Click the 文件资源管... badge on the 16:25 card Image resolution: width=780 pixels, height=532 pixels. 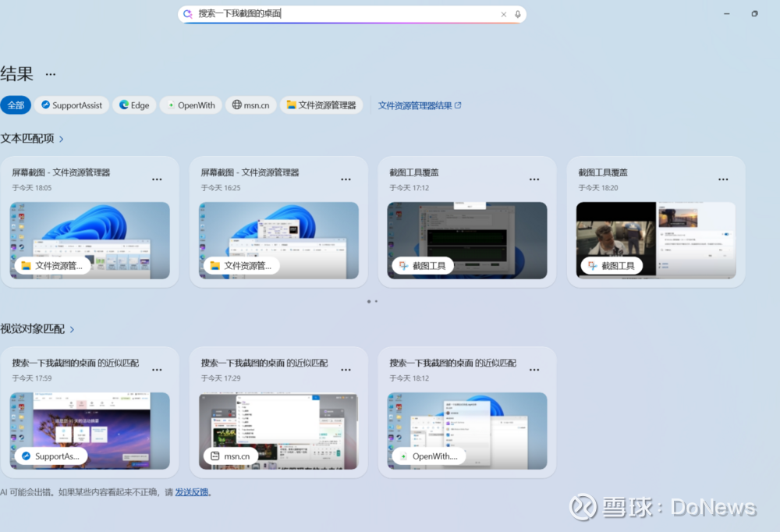pos(241,266)
